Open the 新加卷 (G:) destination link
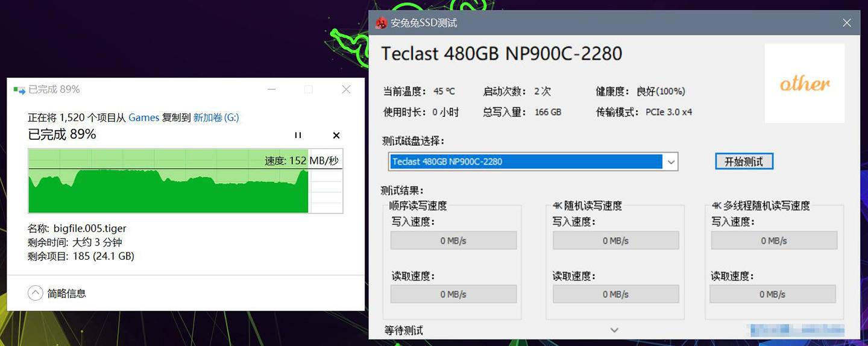The width and height of the screenshot is (868, 346). tap(216, 118)
